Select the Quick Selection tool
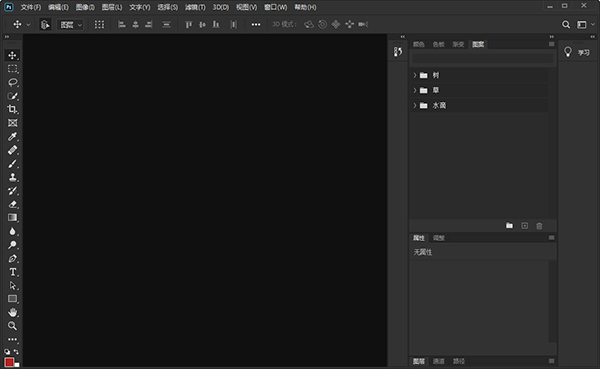The width and height of the screenshot is (600, 369). coord(12,96)
